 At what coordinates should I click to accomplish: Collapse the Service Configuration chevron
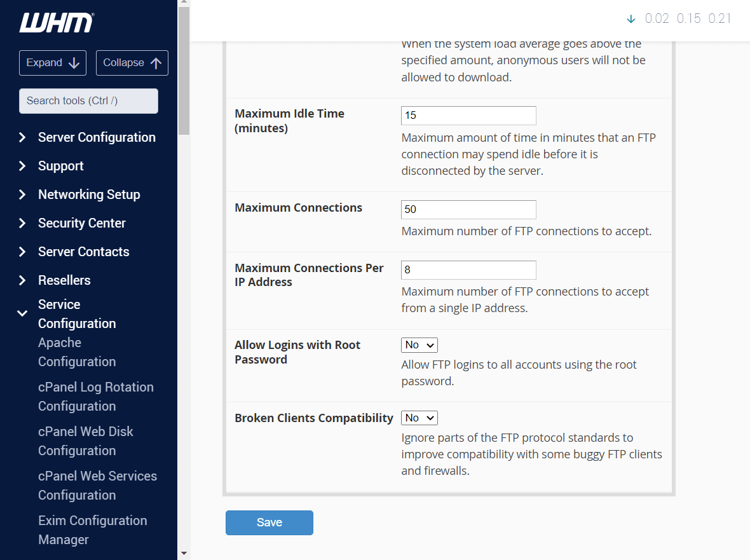pos(22,313)
